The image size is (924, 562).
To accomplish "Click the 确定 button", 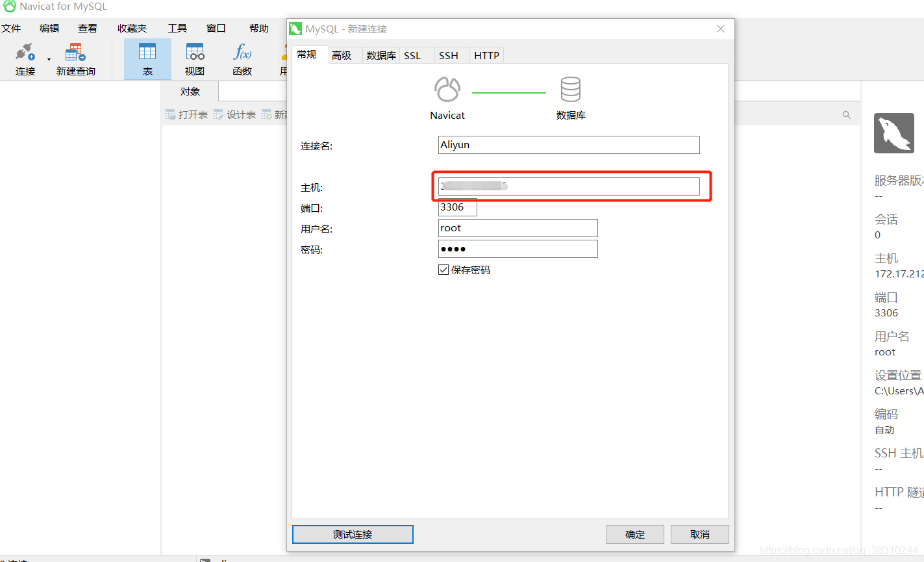I will 635,534.
